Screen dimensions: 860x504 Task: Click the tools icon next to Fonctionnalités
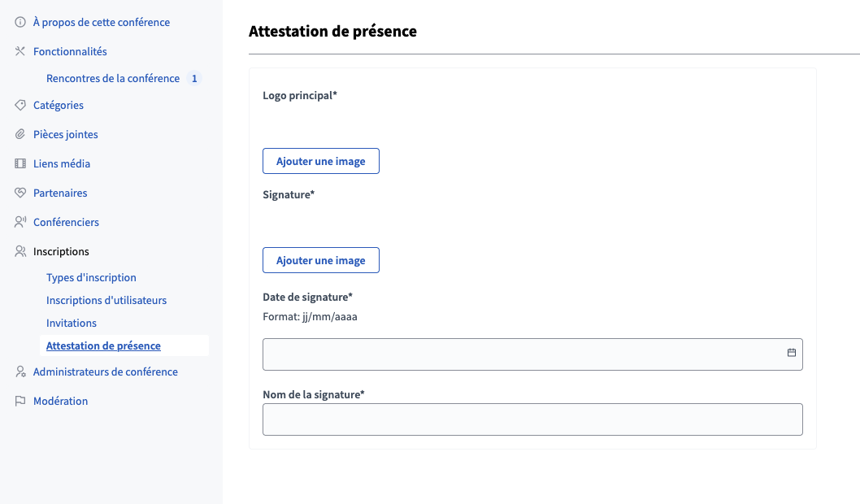pos(20,51)
